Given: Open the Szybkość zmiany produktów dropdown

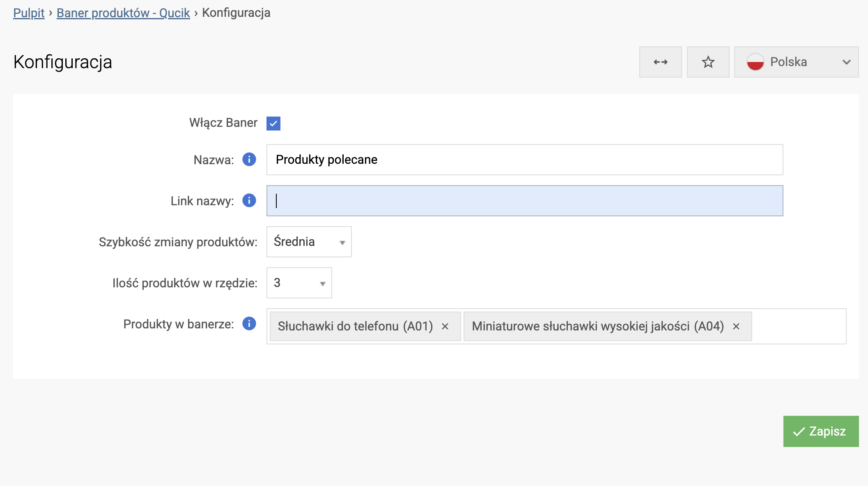Looking at the screenshot, I should (x=343, y=242).
